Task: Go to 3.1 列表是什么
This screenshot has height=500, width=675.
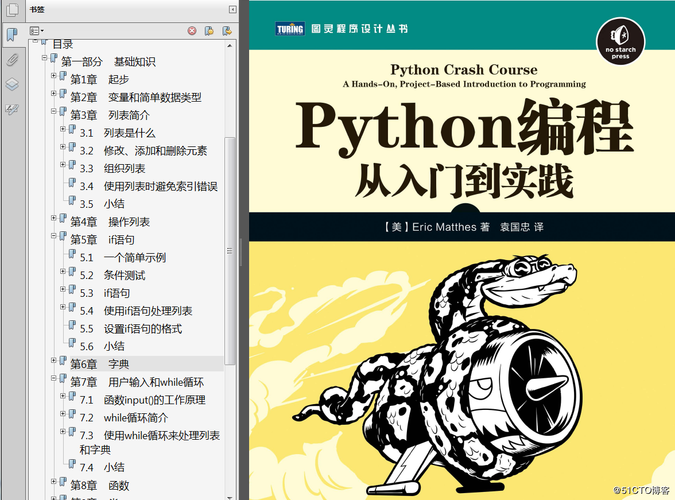Action: (x=118, y=133)
